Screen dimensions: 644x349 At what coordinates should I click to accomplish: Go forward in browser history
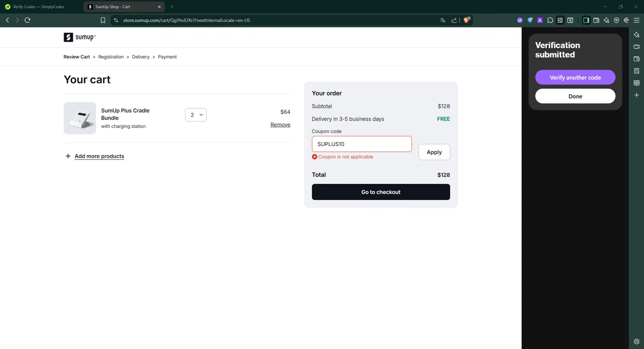tap(17, 20)
